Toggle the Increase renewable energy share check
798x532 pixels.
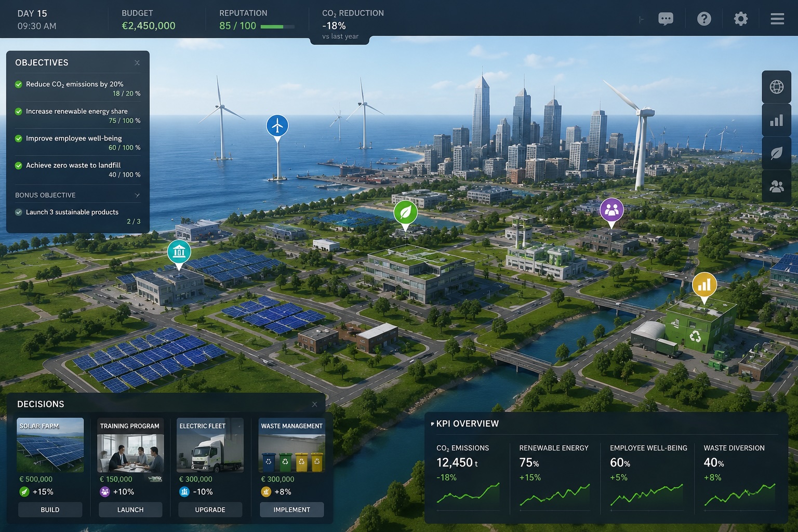[x=19, y=111]
